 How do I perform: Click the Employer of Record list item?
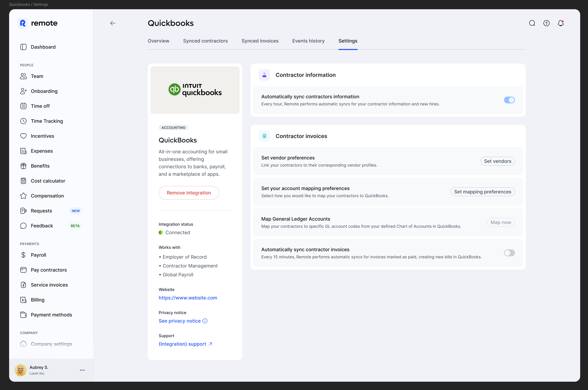coord(184,257)
